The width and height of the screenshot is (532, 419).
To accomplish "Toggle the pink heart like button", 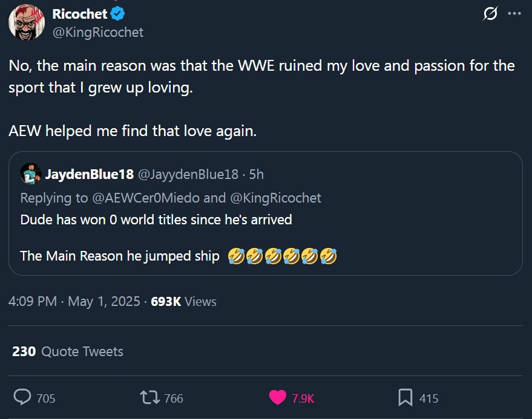I will (277, 397).
